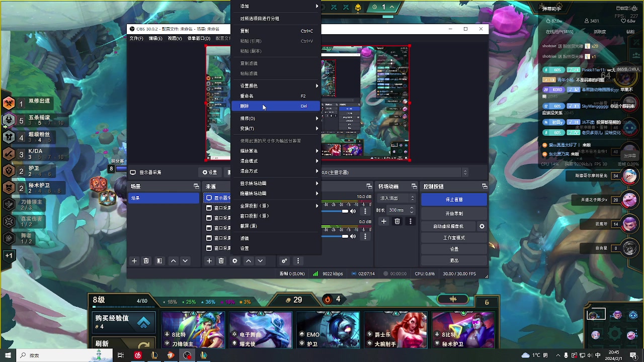Open OBS Studio icon on the taskbar
Screen dimensions: 644x362
tap(187, 355)
